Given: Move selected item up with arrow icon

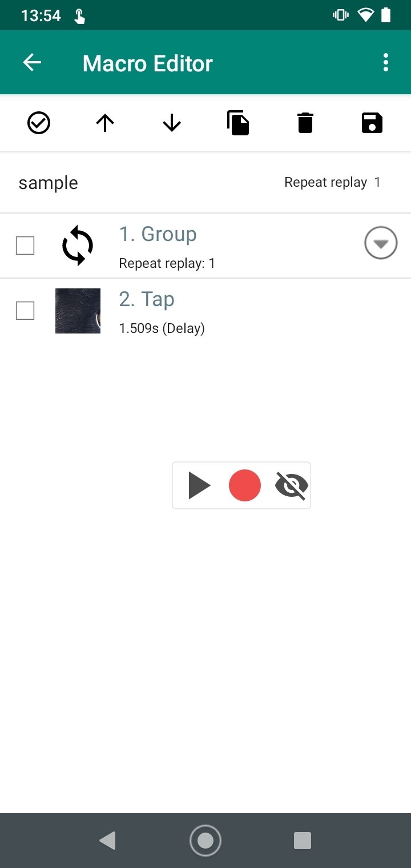Looking at the screenshot, I should point(105,123).
